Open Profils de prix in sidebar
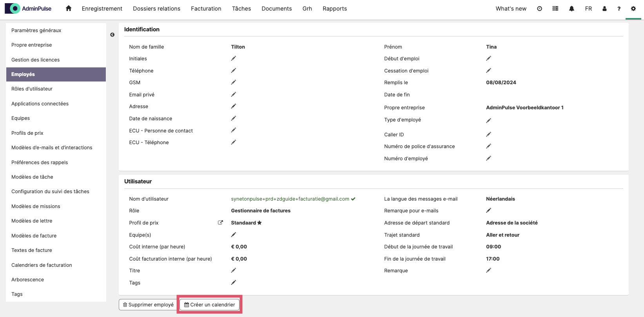The height and width of the screenshot is (317, 644). click(56, 133)
